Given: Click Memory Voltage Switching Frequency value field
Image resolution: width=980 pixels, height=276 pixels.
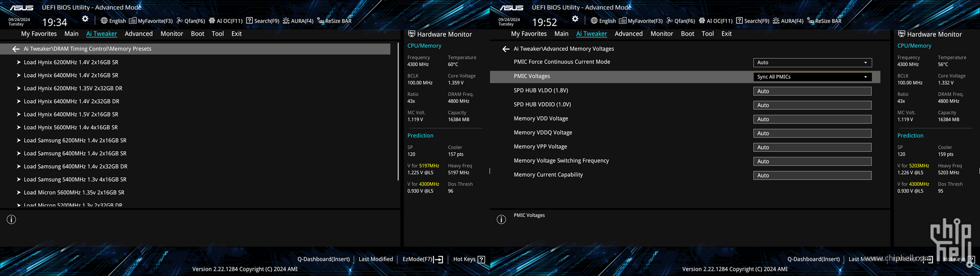Looking at the screenshot, I should point(813,162).
